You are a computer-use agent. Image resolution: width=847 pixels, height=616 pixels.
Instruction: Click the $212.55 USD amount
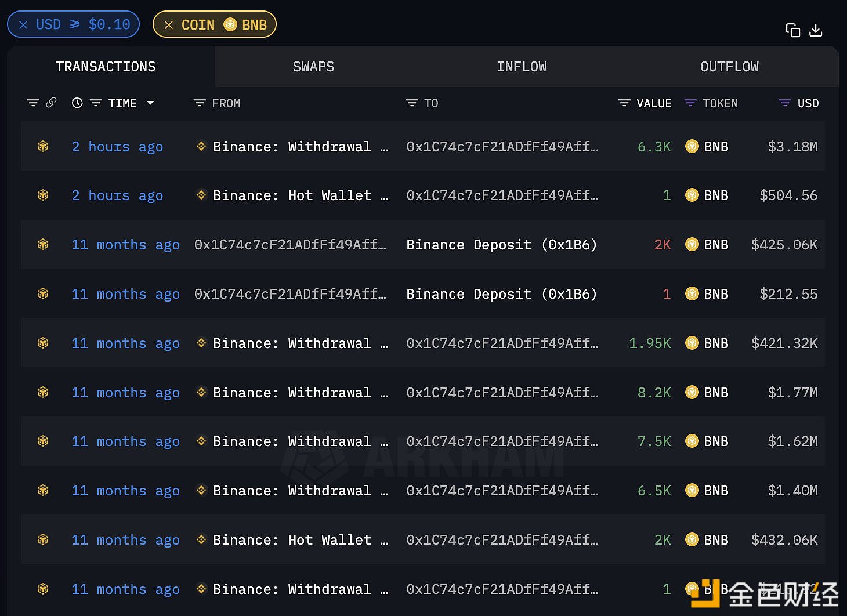point(788,294)
